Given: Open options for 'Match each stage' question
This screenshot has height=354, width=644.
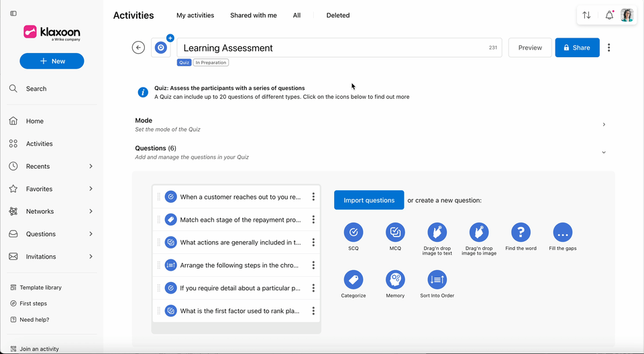Looking at the screenshot, I should [x=313, y=220].
